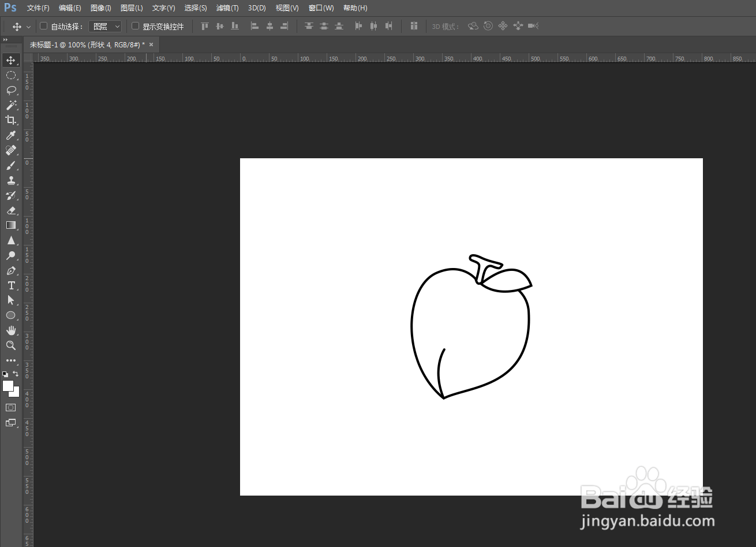Select the Path Selection arrow tool

coord(11,300)
